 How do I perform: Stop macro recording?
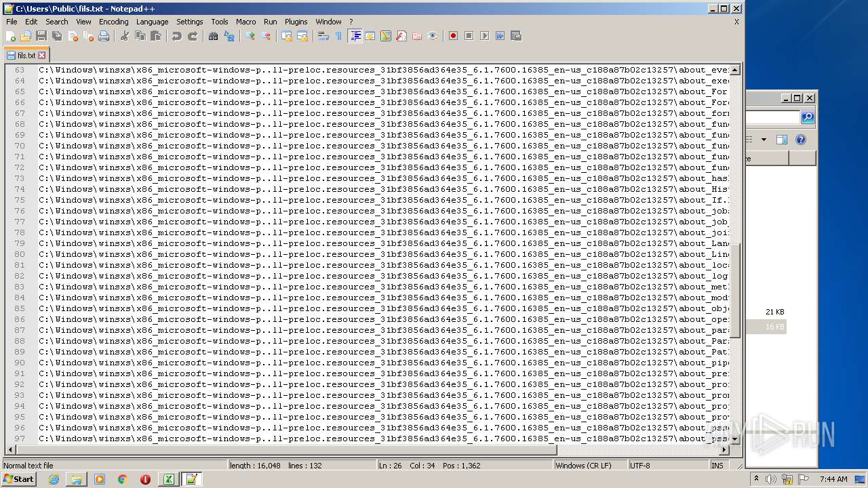point(469,36)
